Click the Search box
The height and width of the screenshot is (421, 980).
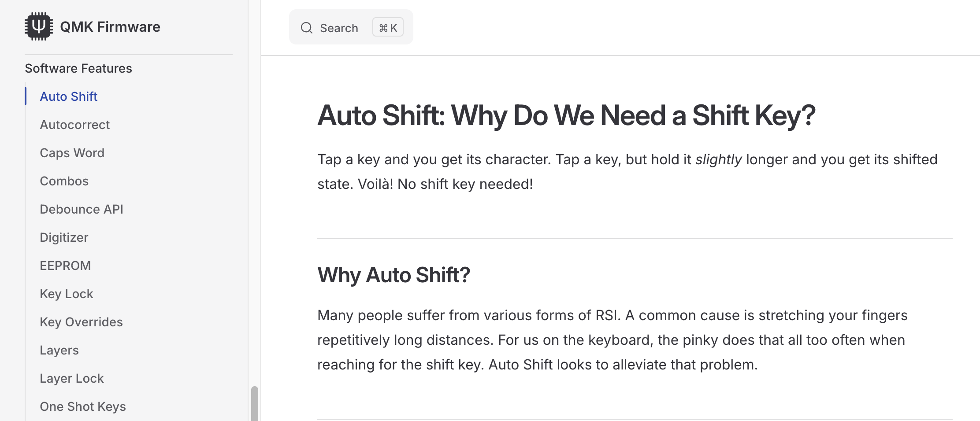pyautogui.click(x=351, y=27)
